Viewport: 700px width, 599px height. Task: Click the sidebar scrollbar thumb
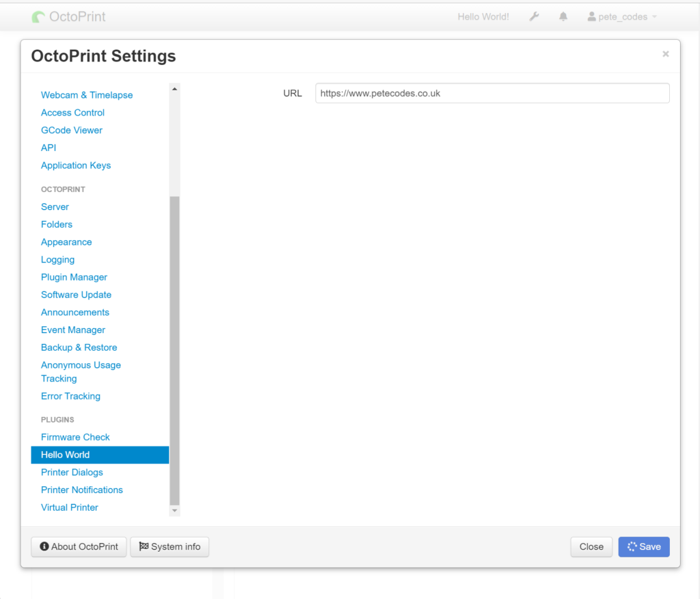(174, 351)
